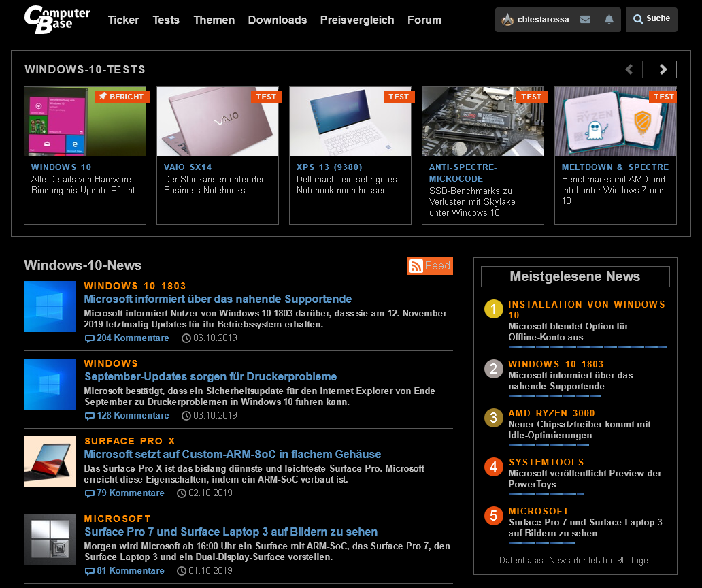Open 79 Kommentare link

(x=131, y=493)
